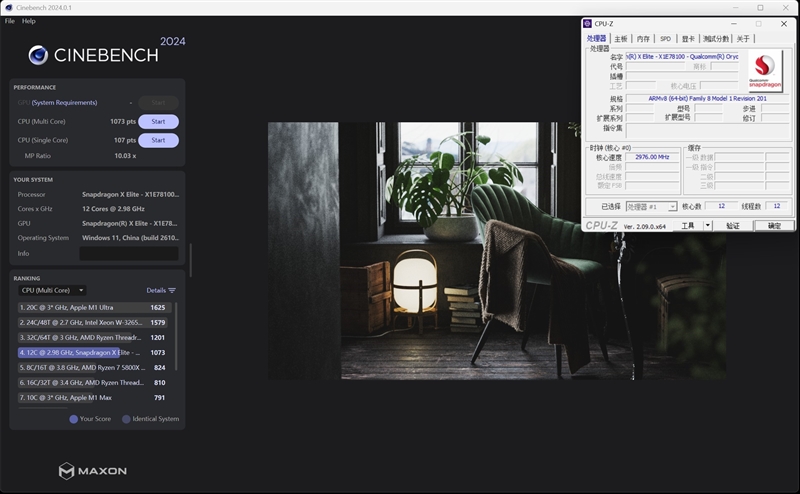The height and width of the screenshot is (494, 800).
Task: Switch to CPU-Z 主板 tab
Action: pos(620,39)
